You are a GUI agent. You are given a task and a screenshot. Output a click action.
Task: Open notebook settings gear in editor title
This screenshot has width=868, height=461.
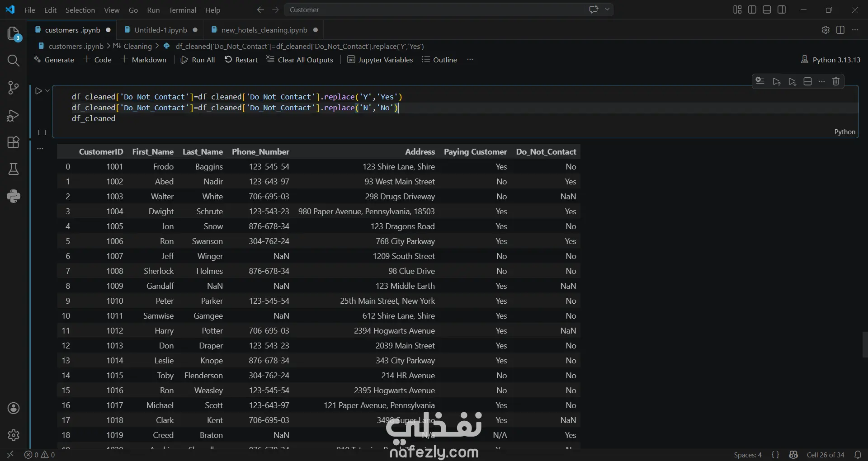[x=826, y=30]
